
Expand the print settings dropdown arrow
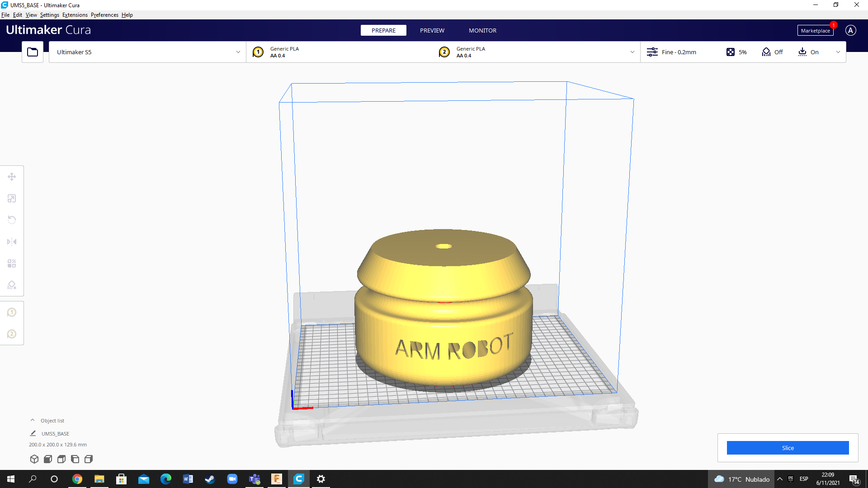coord(839,52)
